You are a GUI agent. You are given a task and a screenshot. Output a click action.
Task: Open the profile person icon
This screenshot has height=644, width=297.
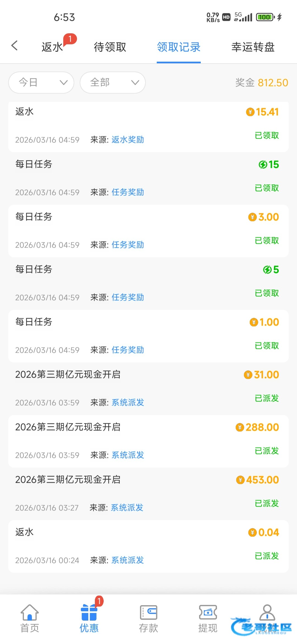click(x=267, y=612)
